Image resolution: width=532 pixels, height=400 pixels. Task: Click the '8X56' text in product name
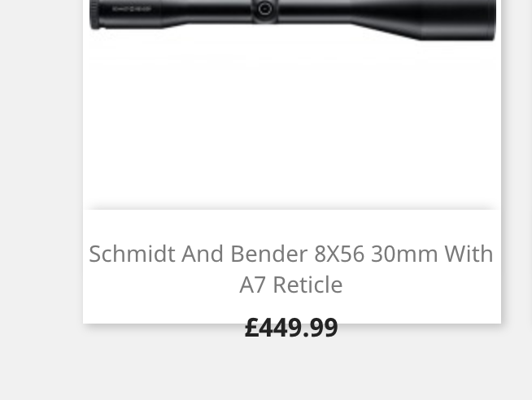[x=339, y=254]
